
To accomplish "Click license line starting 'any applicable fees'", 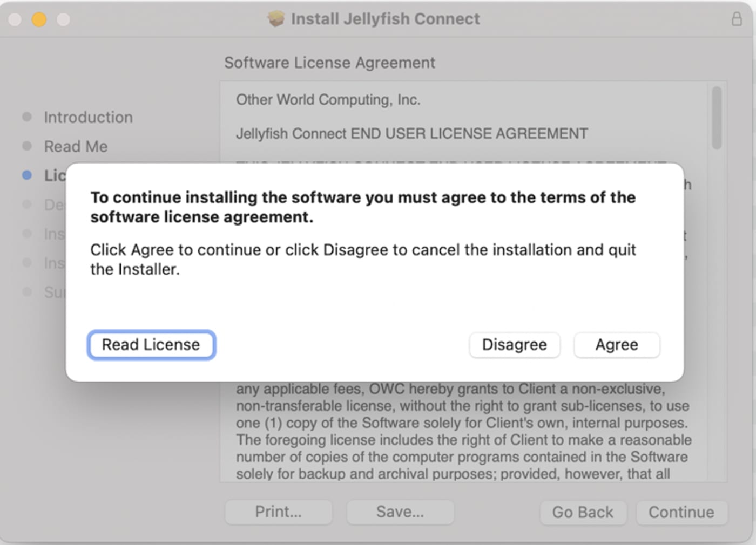I will 450,389.
